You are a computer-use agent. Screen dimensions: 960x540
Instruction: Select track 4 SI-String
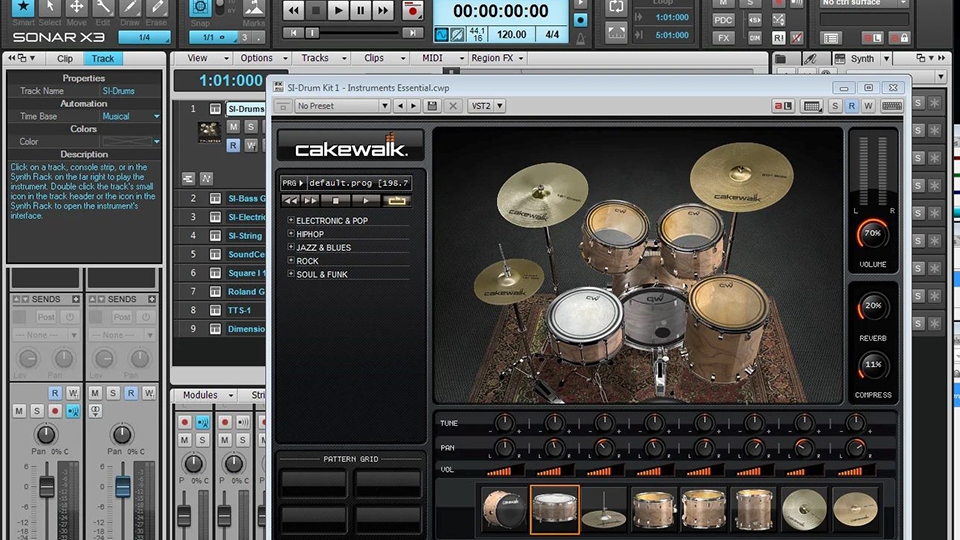pos(245,236)
